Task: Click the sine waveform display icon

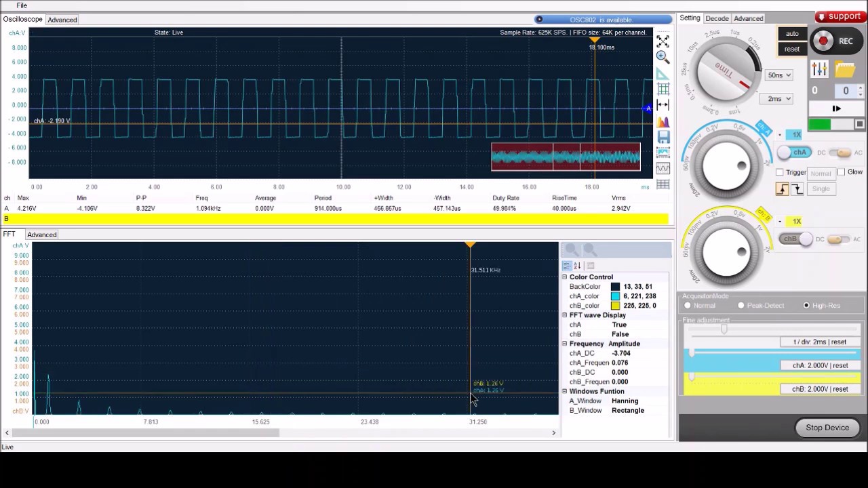Action: tap(663, 168)
